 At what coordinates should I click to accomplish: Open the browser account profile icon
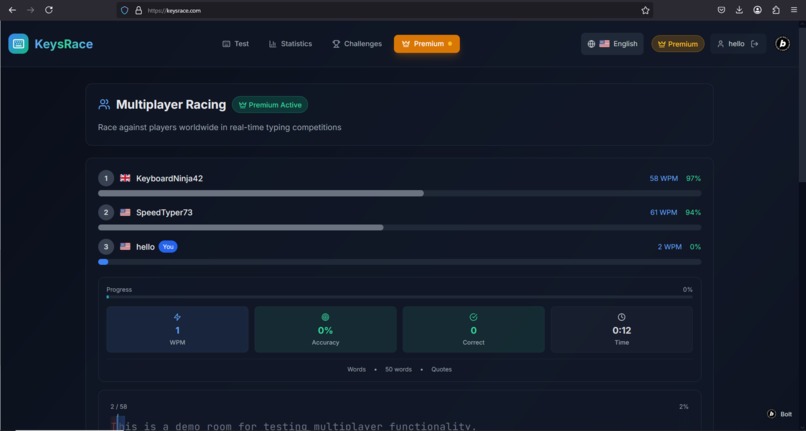[757, 10]
